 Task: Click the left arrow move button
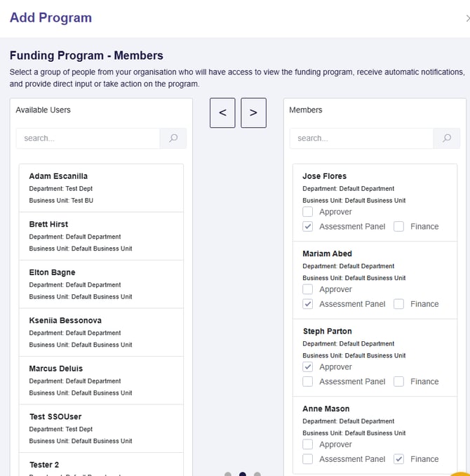(x=222, y=112)
